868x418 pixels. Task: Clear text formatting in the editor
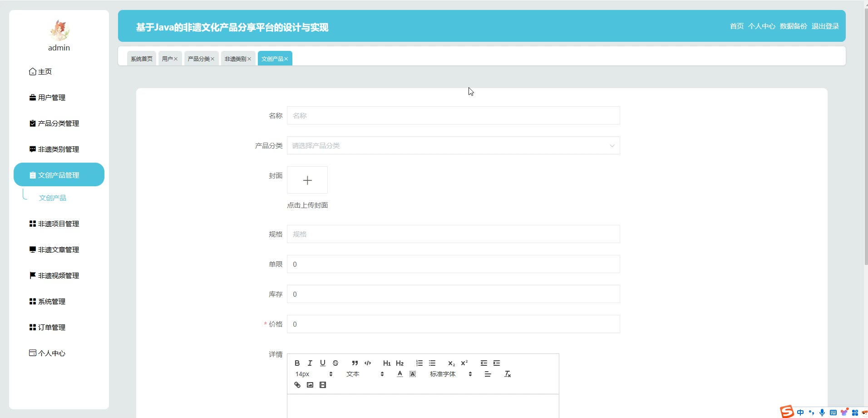pyautogui.click(x=508, y=374)
